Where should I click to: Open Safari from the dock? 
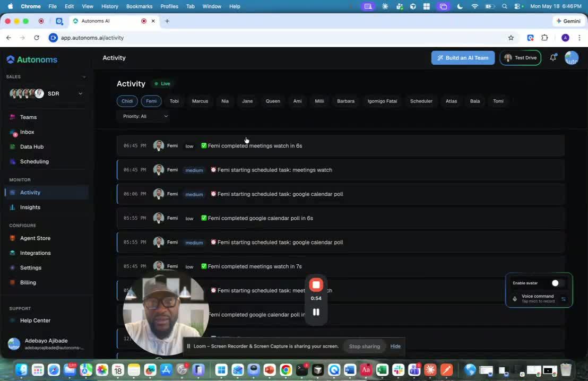point(54,370)
